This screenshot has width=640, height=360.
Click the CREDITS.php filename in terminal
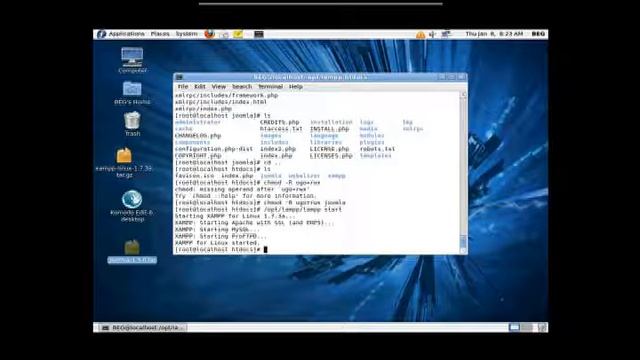[x=280, y=122]
